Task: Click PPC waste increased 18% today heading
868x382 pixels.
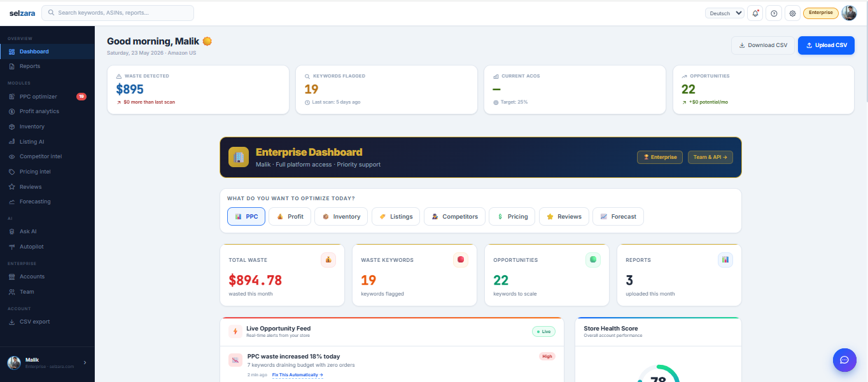Action: [x=293, y=357]
